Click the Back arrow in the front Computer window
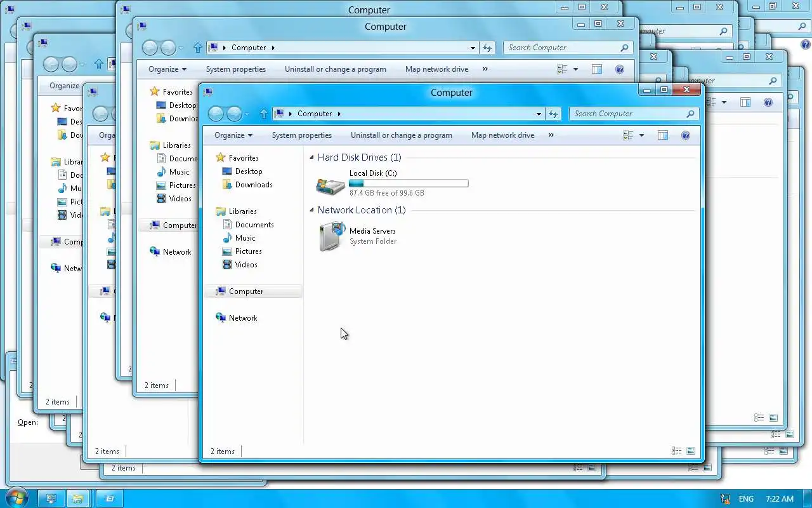Screen dimensions: 812x508 [x=216, y=114]
